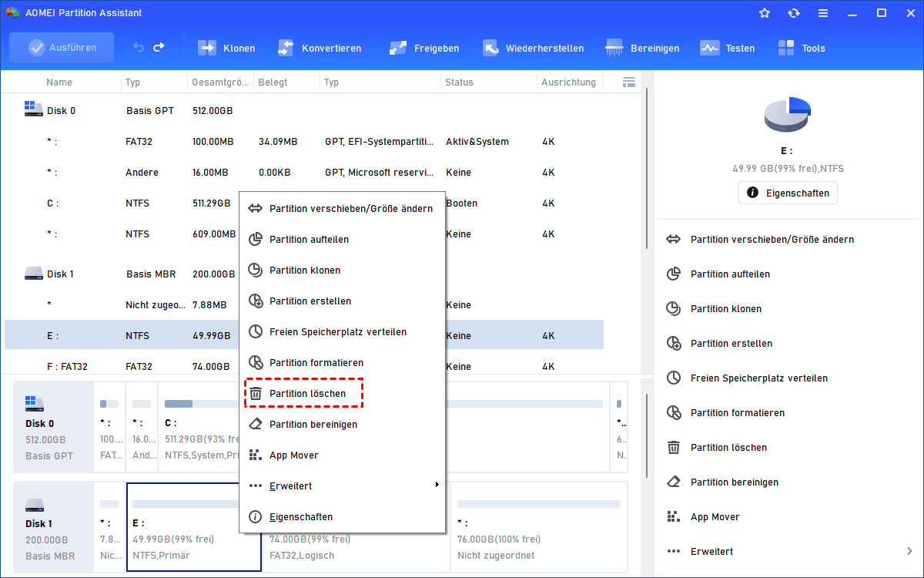924x578 pixels.
Task: Sort by the Status column header
Action: (x=459, y=82)
